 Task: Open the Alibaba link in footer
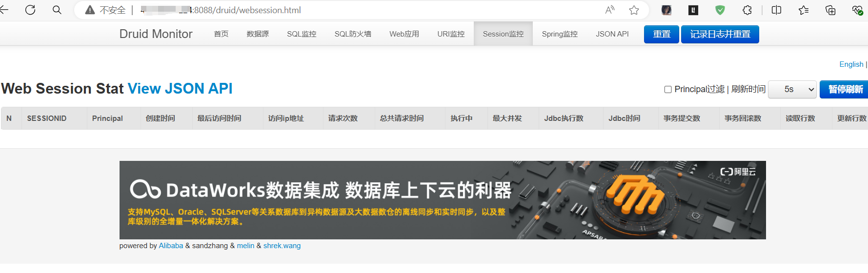[171, 246]
